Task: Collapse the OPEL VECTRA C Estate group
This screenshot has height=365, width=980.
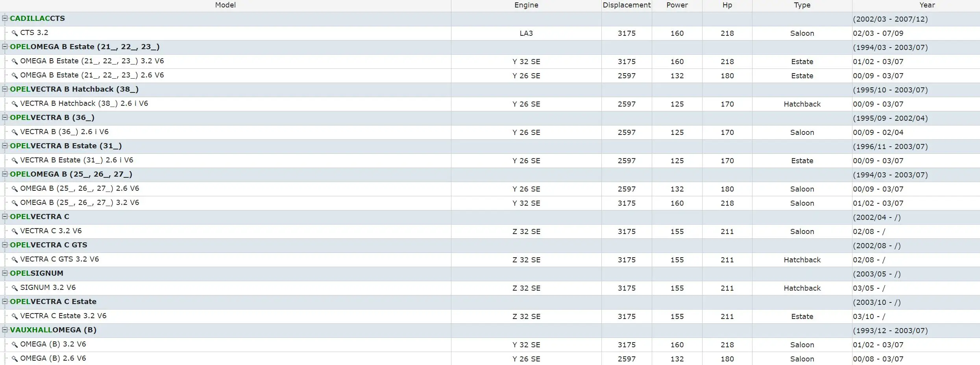Action: click(5, 301)
